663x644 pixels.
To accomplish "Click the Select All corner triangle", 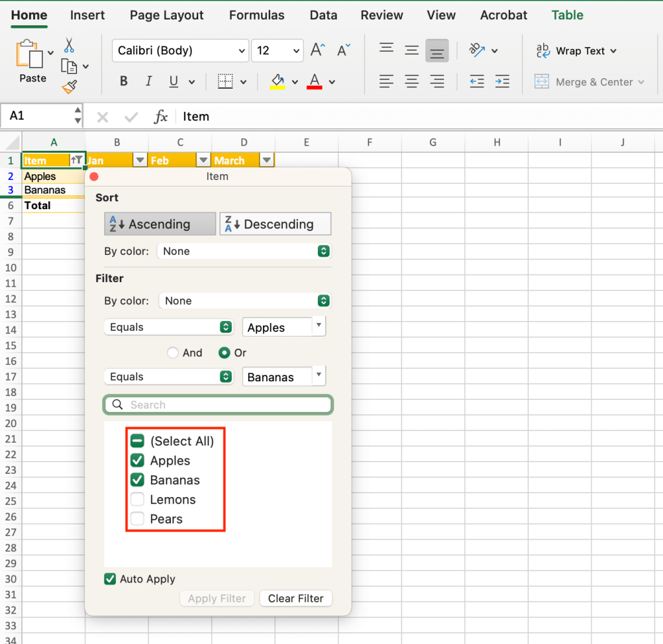I will point(12,143).
